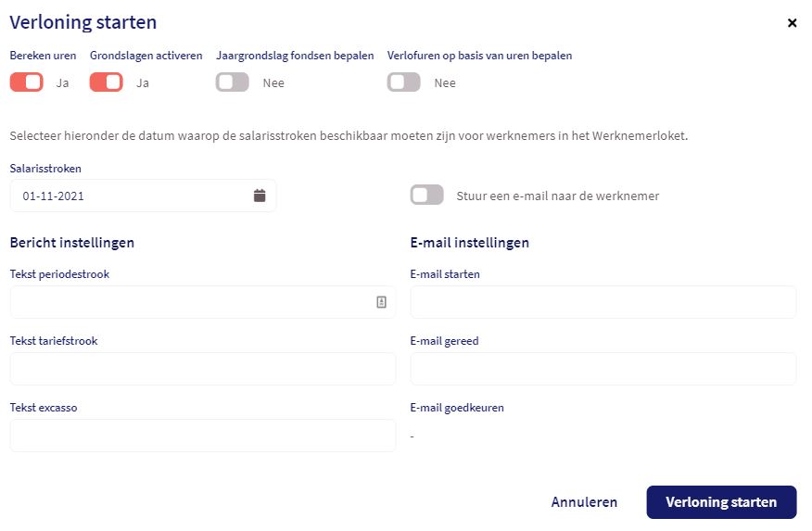Switch on Verlofuren op basis van uren bepalen
Image resolution: width=812 pixels, height=531 pixels.
pyautogui.click(x=404, y=82)
